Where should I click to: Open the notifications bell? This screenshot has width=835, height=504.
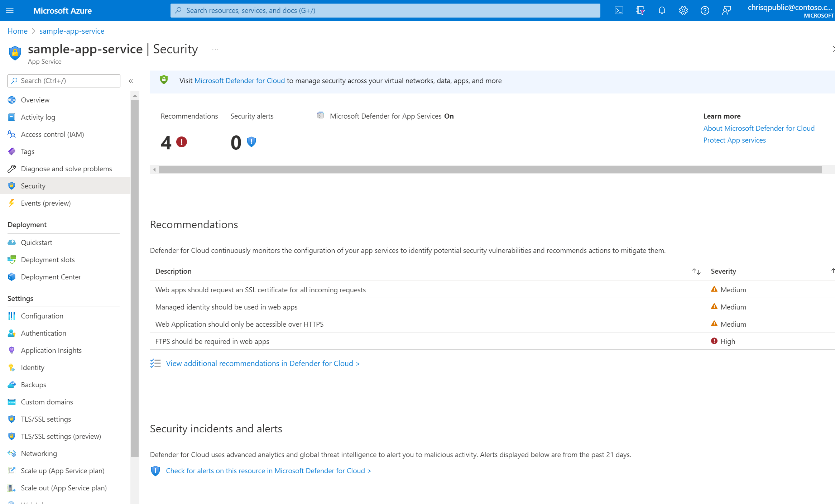(x=662, y=10)
